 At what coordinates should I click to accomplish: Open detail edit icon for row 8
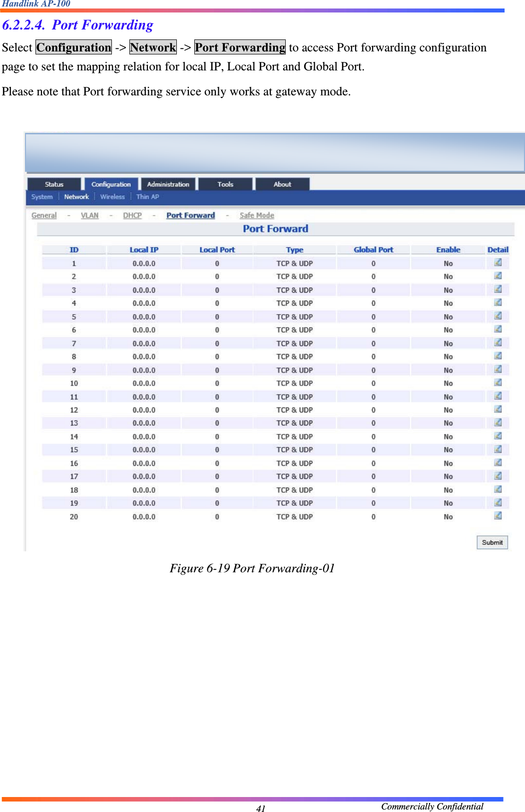pyautogui.click(x=498, y=356)
